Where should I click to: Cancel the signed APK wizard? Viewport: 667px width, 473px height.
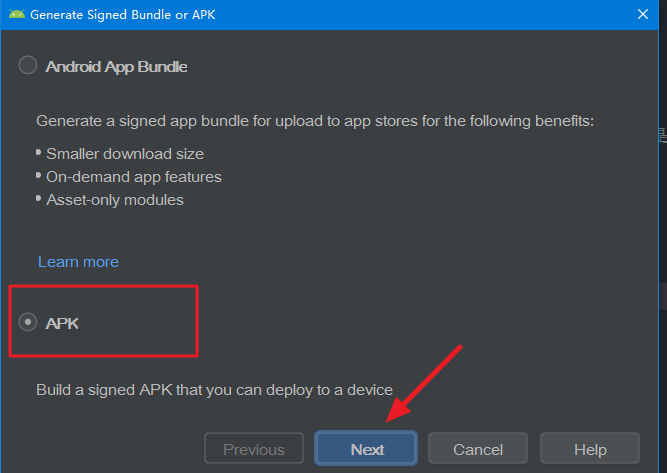[x=478, y=448]
